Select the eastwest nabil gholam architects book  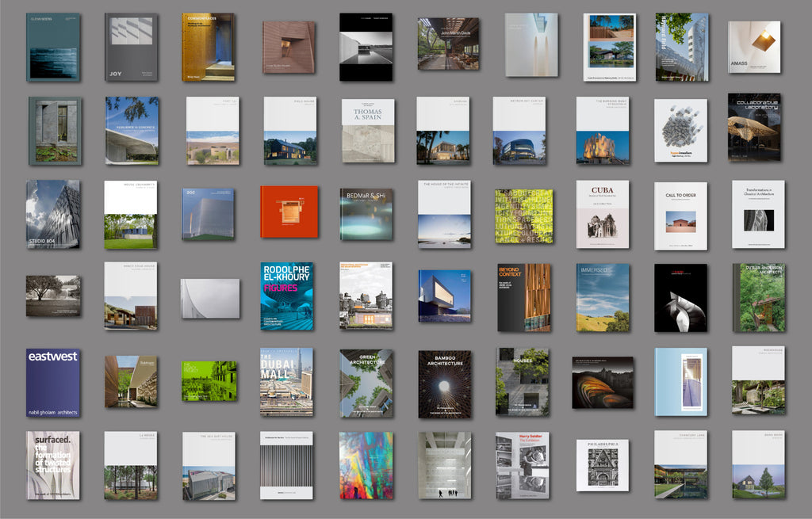click(53, 383)
